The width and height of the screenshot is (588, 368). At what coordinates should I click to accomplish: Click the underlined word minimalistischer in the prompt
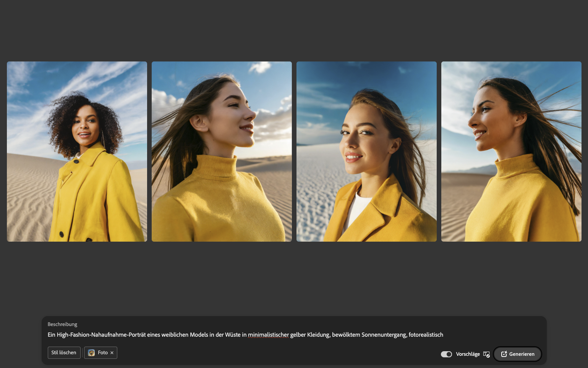pyautogui.click(x=268, y=335)
